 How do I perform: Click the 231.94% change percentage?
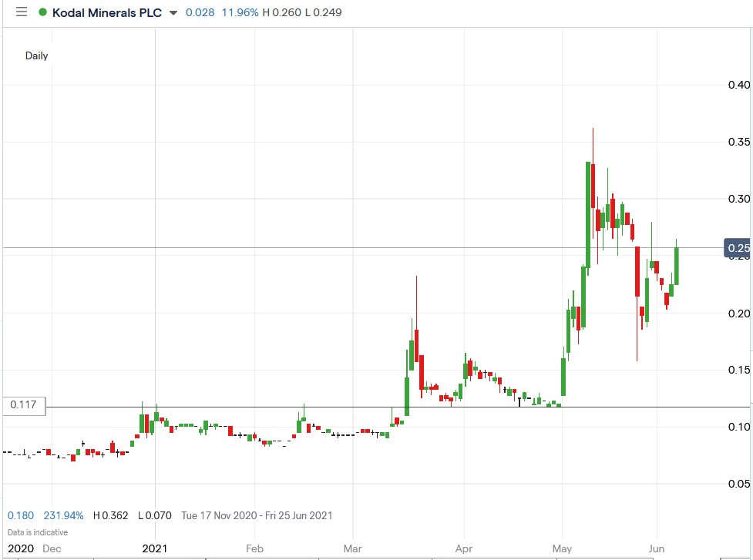point(66,515)
